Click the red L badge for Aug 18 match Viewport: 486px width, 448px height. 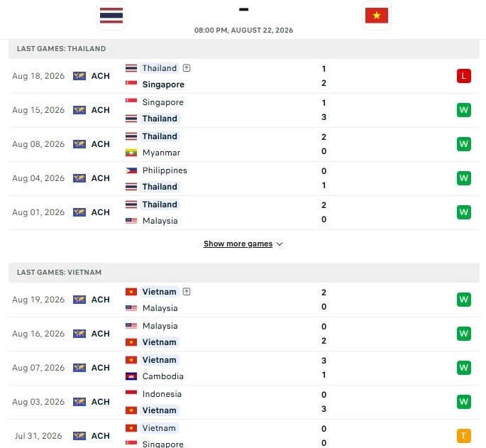point(464,76)
